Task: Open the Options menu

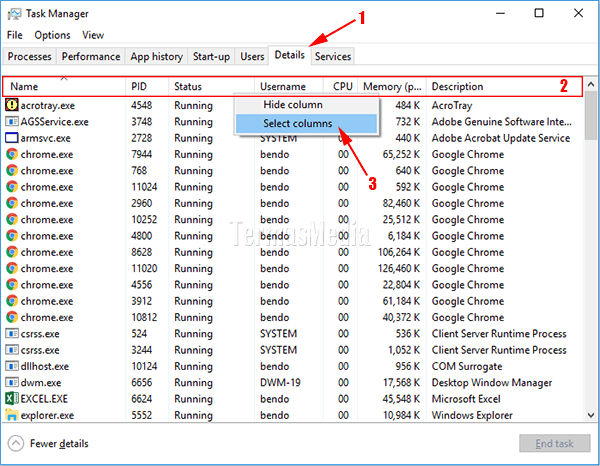Action: pyautogui.click(x=52, y=35)
